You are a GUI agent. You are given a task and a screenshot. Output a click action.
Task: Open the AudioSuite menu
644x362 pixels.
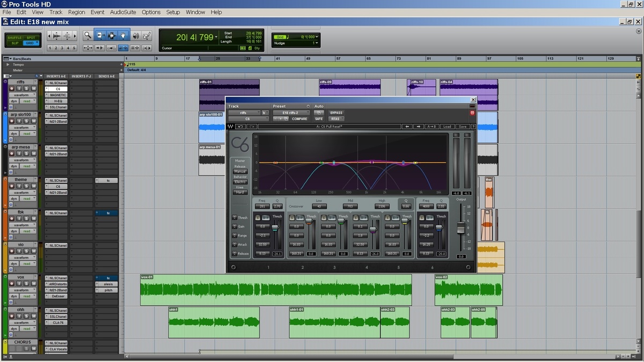pos(123,12)
